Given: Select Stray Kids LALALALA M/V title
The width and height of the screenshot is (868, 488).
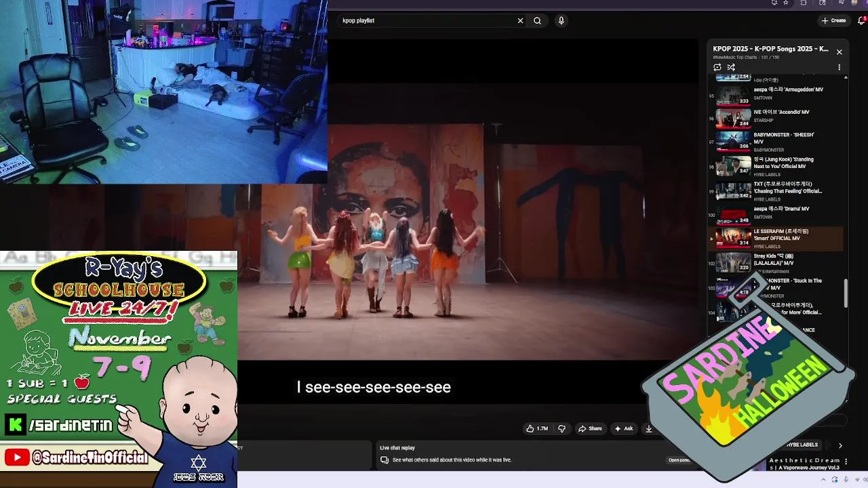Looking at the screenshot, I should 774,260.
